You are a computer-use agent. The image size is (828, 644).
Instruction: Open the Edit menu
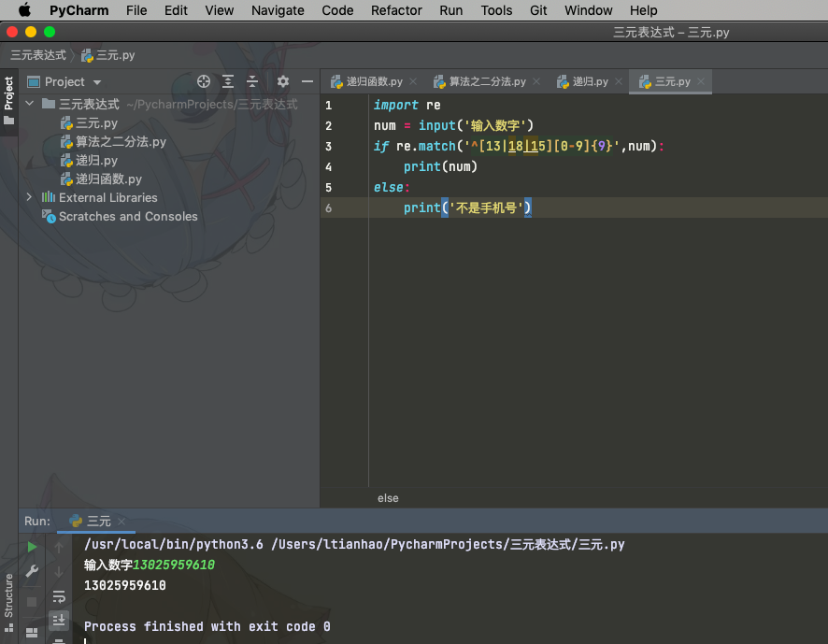(176, 10)
